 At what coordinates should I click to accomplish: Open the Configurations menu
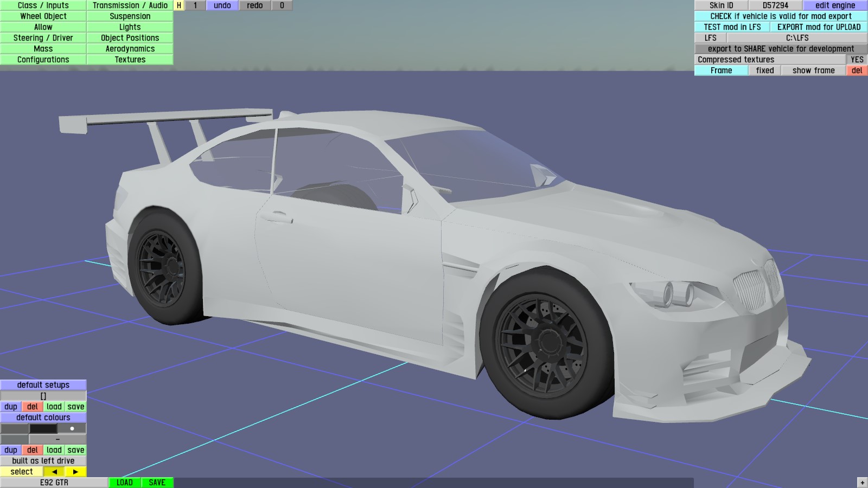43,60
